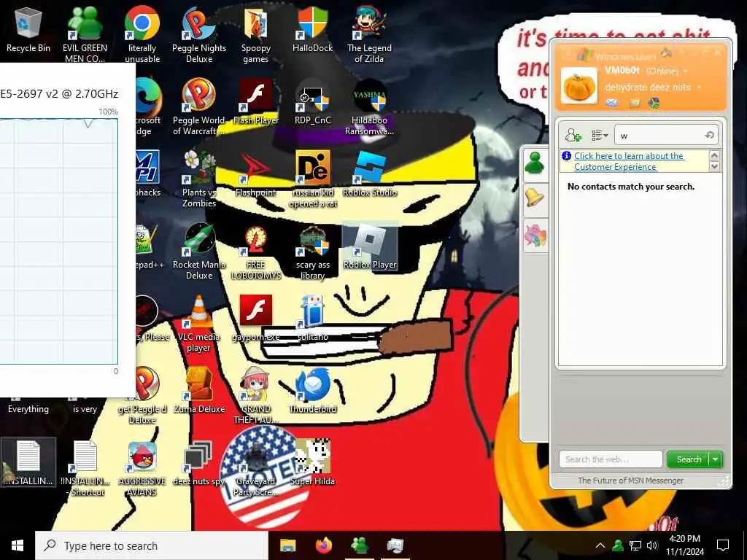Screen dimensions: 747x560
Task: Switch to the green buddy Messenger side tab
Action: click(x=535, y=164)
